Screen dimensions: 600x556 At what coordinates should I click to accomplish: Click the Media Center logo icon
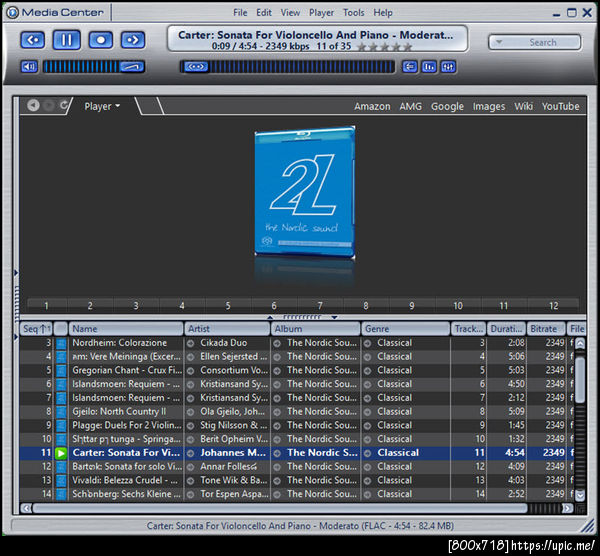click(13, 13)
